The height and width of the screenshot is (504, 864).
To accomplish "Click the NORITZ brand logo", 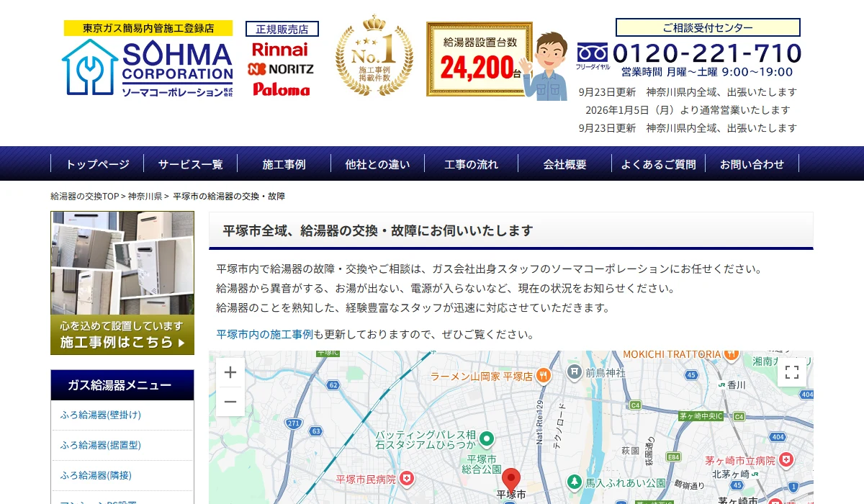I will pos(281,69).
